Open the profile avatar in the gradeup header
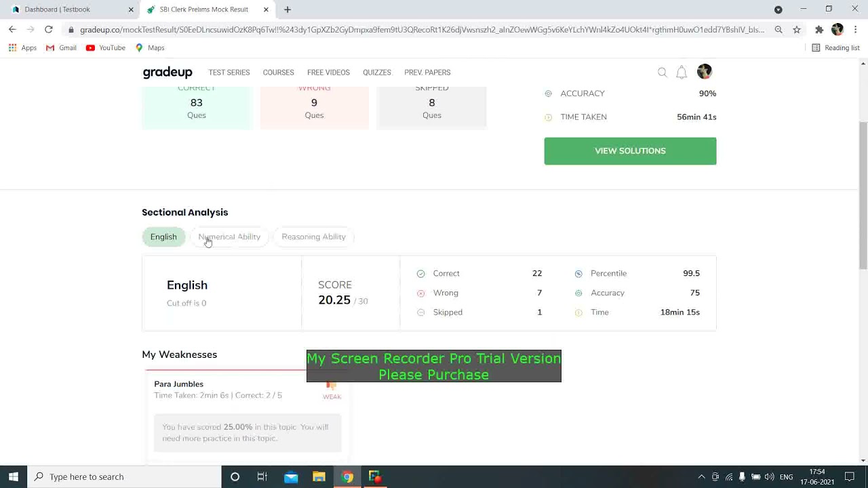This screenshot has height=488, width=868. (705, 72)
